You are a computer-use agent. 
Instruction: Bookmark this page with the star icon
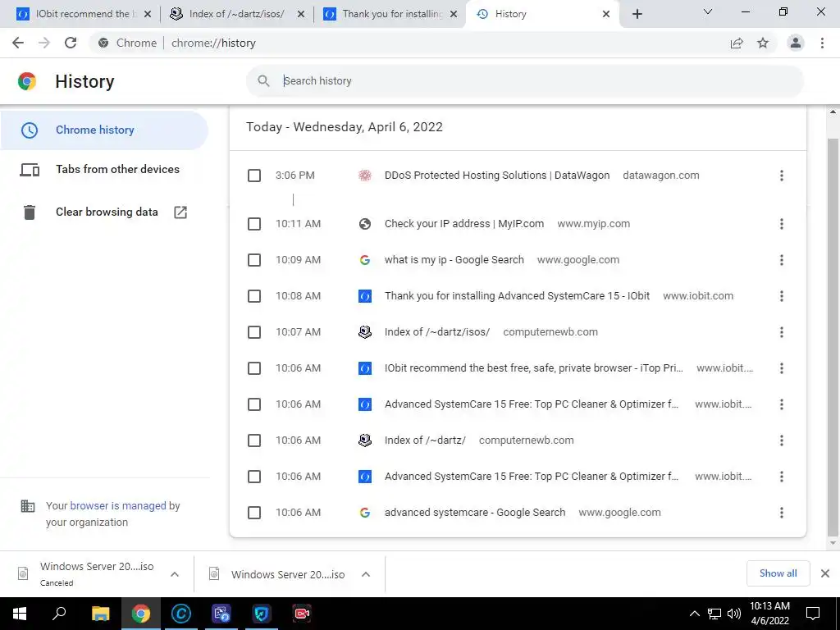(763, 43)
